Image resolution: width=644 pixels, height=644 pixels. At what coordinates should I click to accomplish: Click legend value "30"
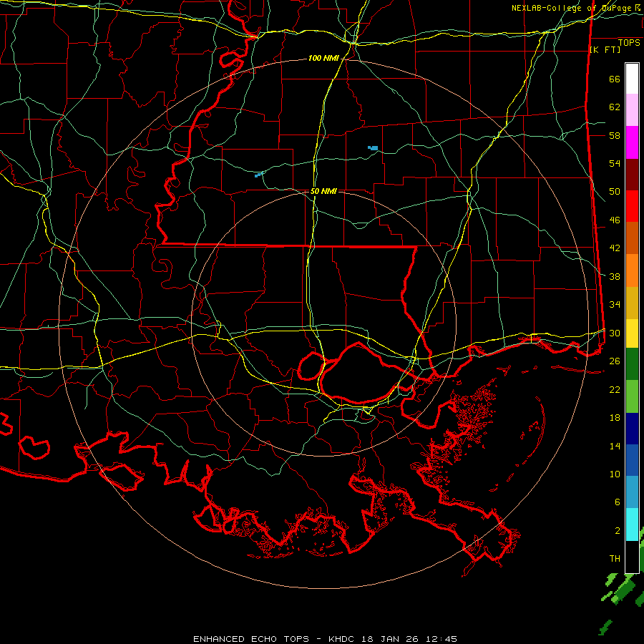[x=615, y=333]
